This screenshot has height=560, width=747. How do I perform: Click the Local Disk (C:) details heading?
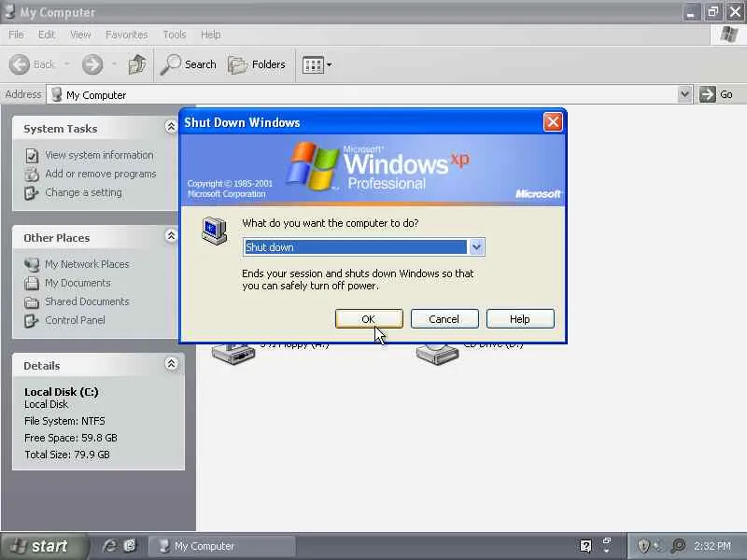pyautogui.click(x=62, y=392)
